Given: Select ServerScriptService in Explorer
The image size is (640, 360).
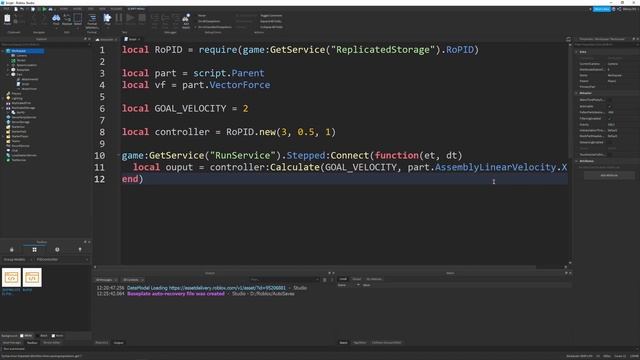Looking at the screenshot, I should tap(24, 117).
